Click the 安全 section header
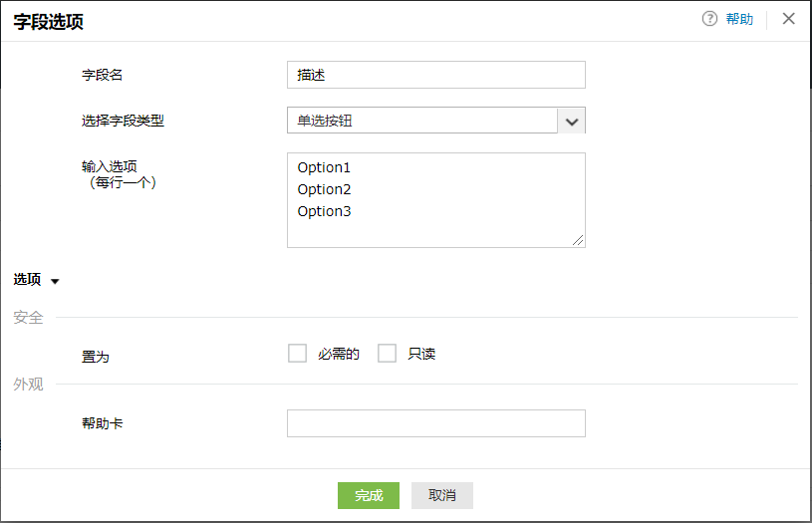This screenshot has width=812, height=523. [x=28, y=318]
